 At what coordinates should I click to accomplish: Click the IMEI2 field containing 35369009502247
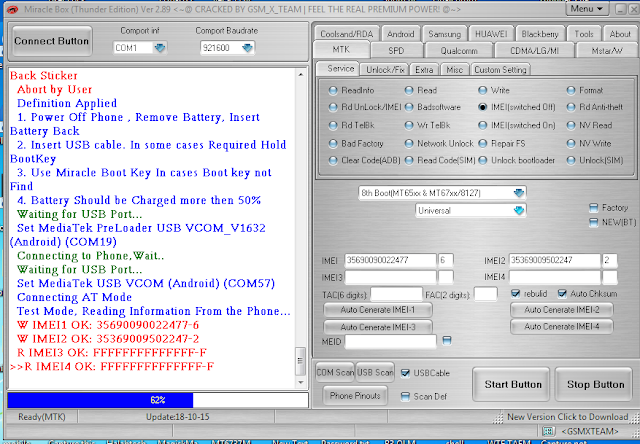click(x=555, y=260)
